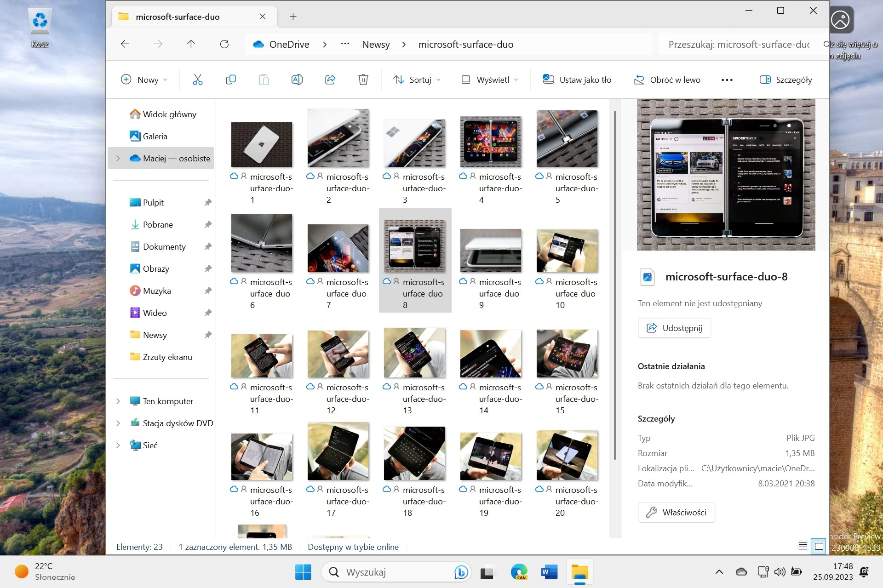Viewport: 883px width, 588px height.
Task: Select thumbnail microsoft-surface-duo-20
Action: tap(567, 455)
